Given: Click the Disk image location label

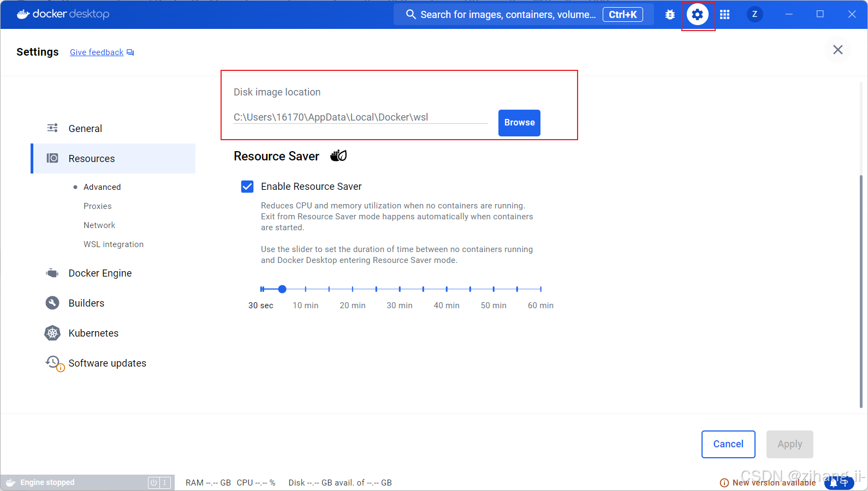Looking at the screenshot, I should point(277,92).
